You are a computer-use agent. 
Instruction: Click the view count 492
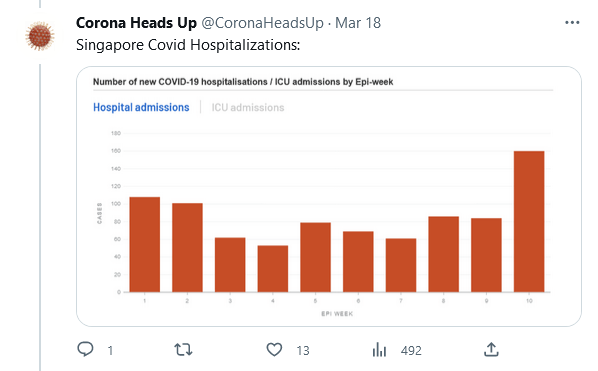[x=411, y=350]
